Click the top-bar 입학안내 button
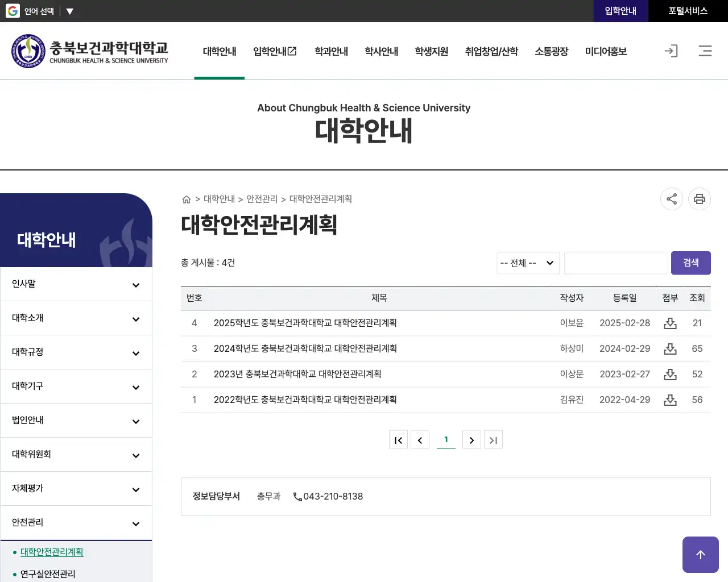 click(621, 11)
